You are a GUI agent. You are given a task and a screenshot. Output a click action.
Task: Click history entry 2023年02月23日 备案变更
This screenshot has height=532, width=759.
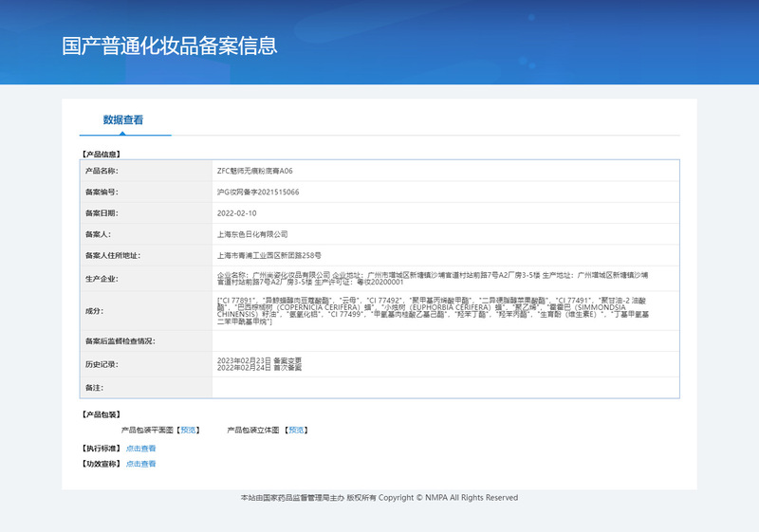click(x=259, y=360)
